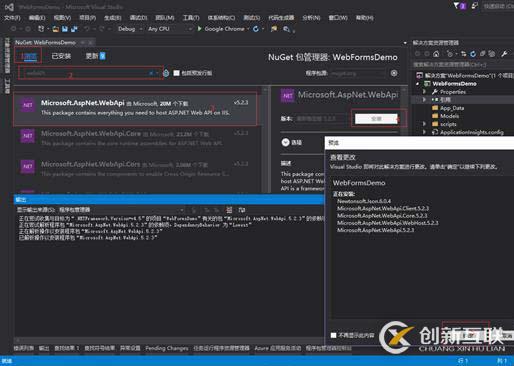Open the package version dropdown

tap(321, 119)
